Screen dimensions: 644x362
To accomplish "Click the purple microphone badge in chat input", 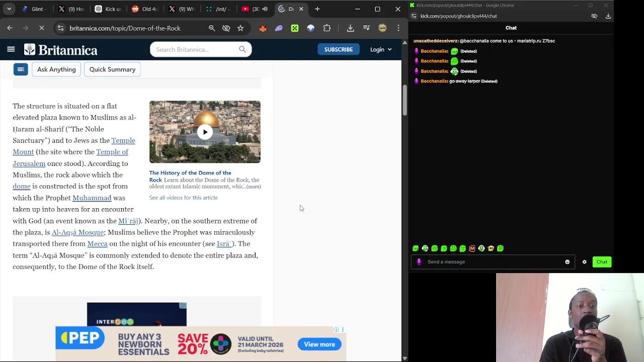I will tap(419, 262).
